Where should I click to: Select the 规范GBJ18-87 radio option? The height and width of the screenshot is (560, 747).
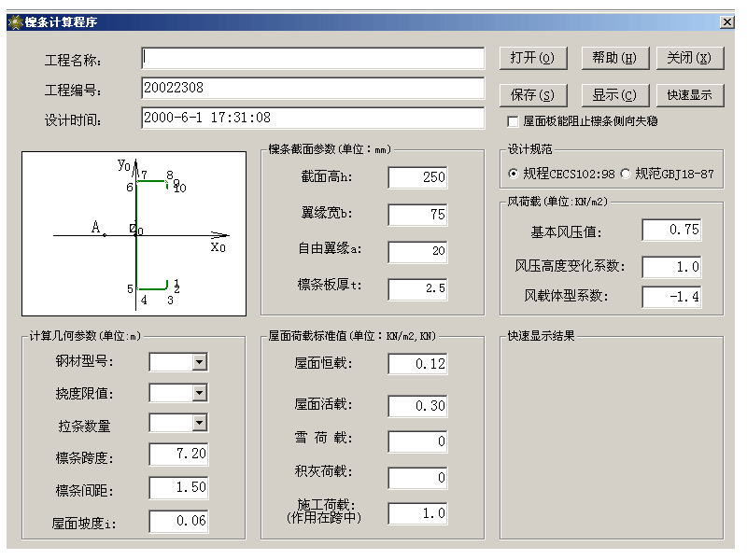click(626, 174)
